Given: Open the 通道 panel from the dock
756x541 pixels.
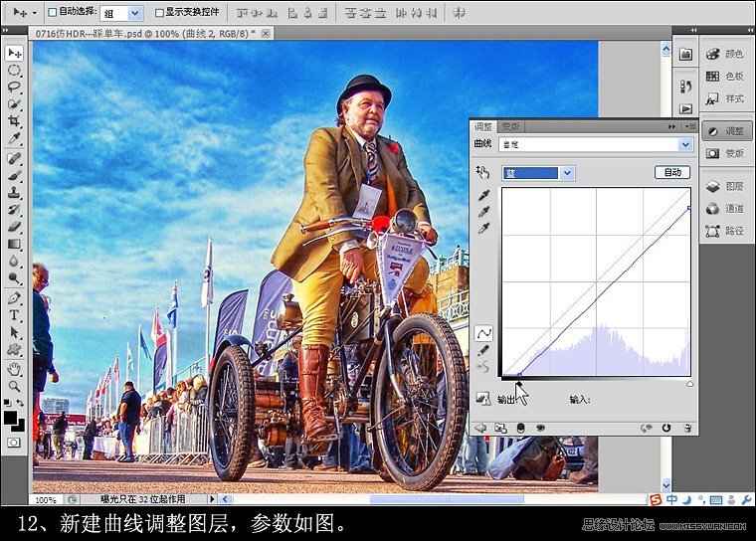Looking at the screenshot, I should [726, 208].
